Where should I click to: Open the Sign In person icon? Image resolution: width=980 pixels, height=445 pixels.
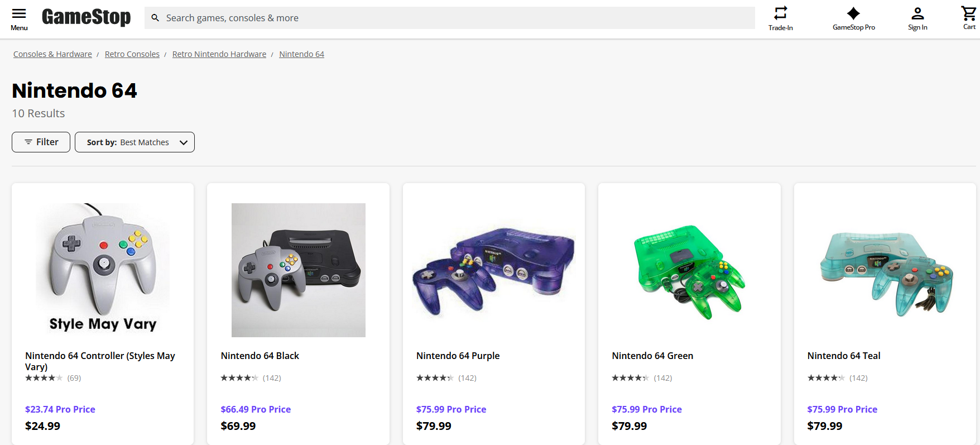tap(917, 13)
